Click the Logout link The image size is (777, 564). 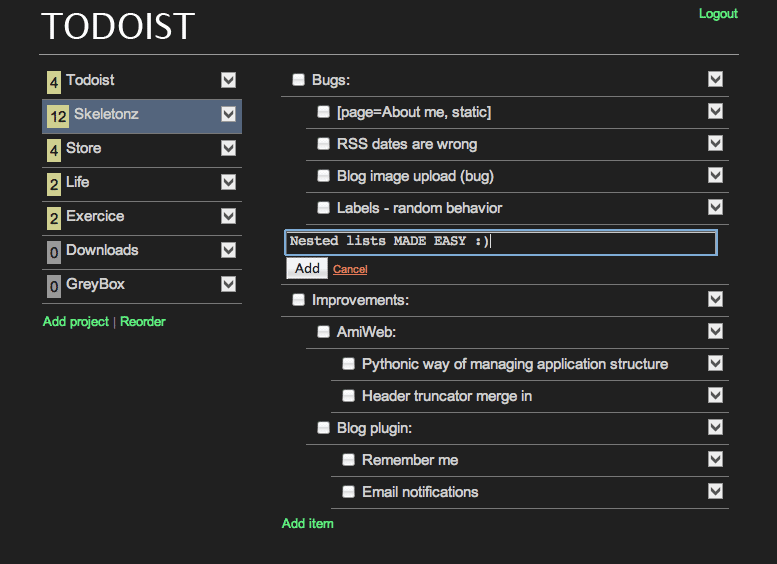717,14
